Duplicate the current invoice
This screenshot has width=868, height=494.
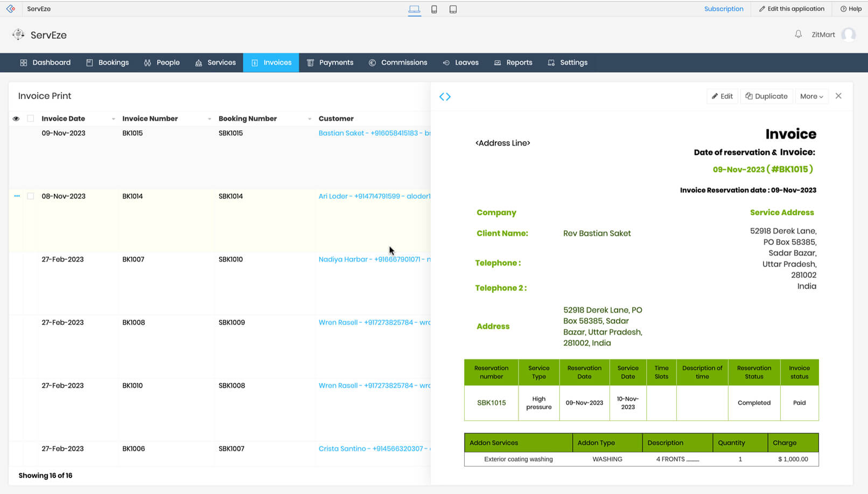tap(766, 96)
